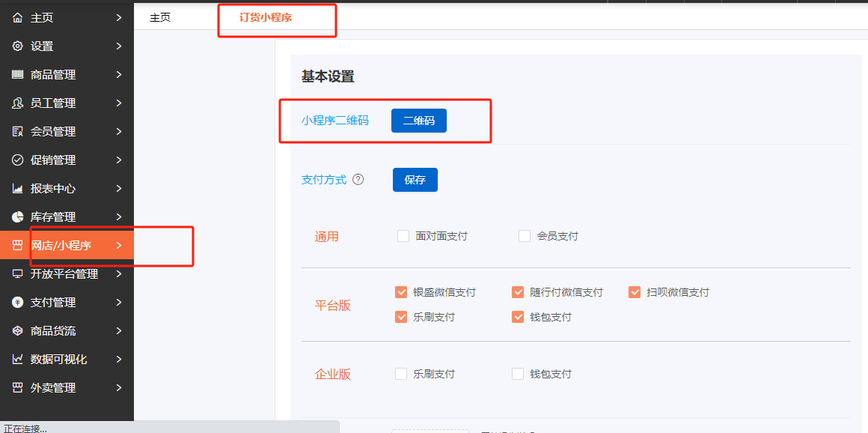Toggle the 会员支付 checkbox
This screenshot has width=868, height=433.
tap(525, 236)
